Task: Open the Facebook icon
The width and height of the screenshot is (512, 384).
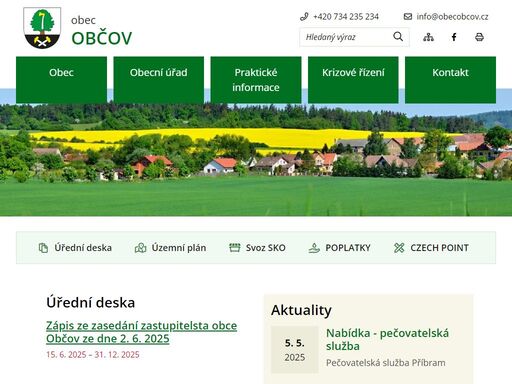Action: tap(454, 37)
